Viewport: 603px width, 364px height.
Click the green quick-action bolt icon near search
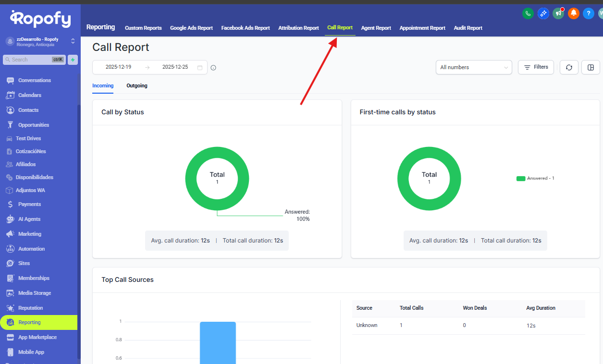(x=73, y=60)
